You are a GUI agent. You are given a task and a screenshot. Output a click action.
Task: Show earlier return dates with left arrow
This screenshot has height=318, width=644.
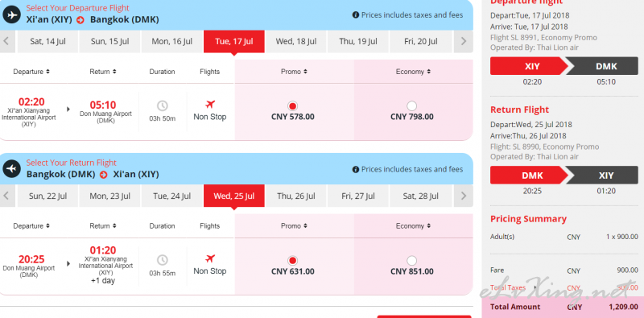(x=6, y=196)
